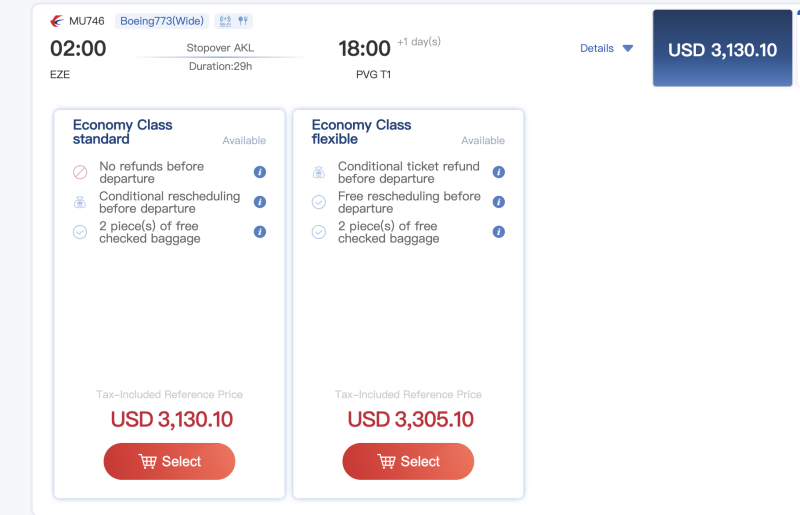The height and width of the screenshot is (515, 800).
Task: Select the Economy Class standard fare
Action: click(169, 461)
